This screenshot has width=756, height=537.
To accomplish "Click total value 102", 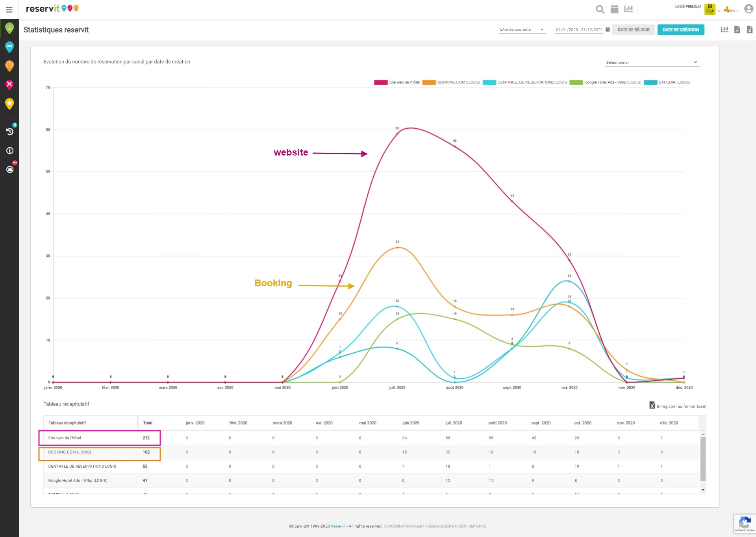I will click(x=146, y=452).
